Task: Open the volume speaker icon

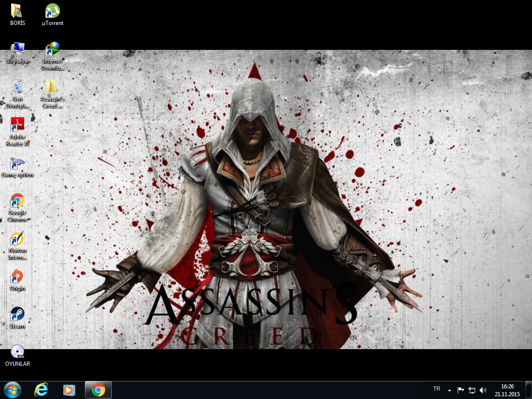Action: click(483, 391)
